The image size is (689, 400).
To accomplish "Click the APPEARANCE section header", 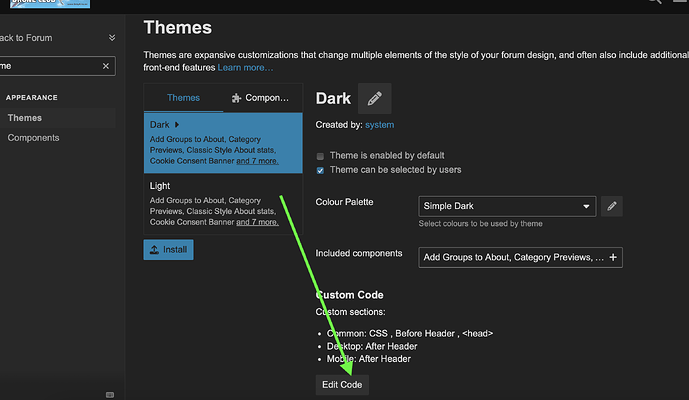I will [x=32, y=98].
